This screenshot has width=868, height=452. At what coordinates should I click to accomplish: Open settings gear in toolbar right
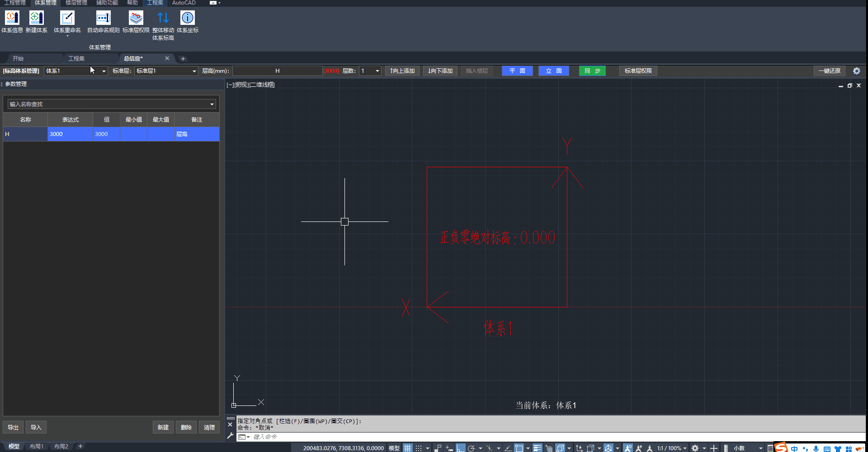click(x=856, y=71)
